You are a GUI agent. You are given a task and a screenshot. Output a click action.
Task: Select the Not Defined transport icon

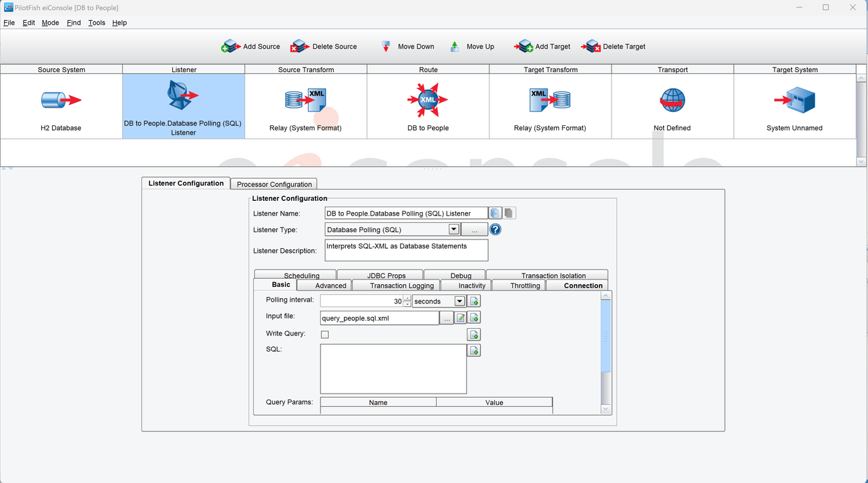pyautogui.click(x=672, y=101)
